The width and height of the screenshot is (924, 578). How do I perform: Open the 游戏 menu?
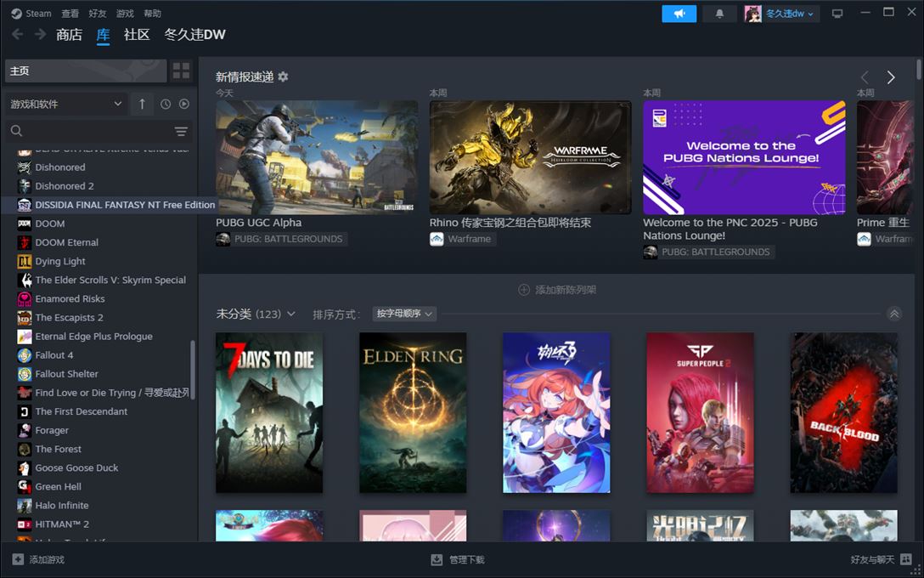tap(125, 14)
